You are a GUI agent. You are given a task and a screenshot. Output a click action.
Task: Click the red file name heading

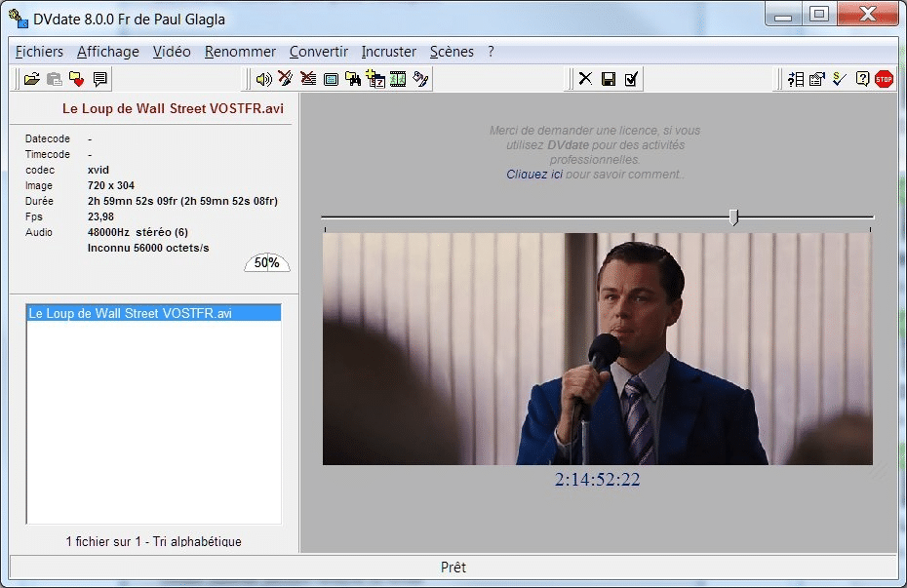[173, 108]
